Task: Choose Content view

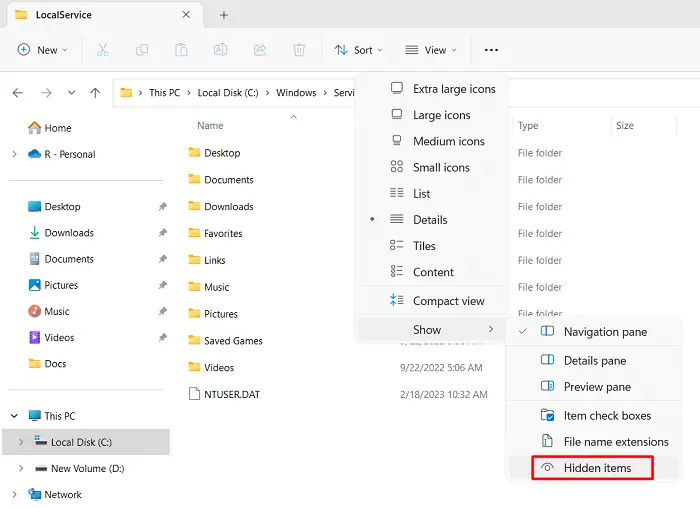Action: (432, 272)
